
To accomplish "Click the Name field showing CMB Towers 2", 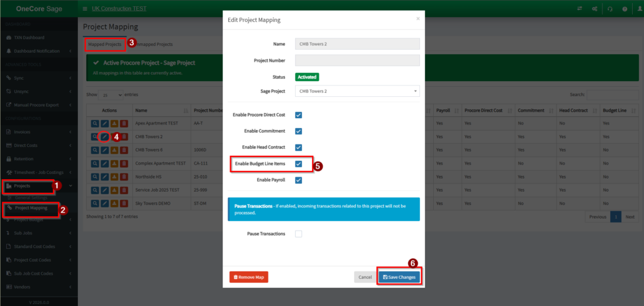I will [357, 44].
